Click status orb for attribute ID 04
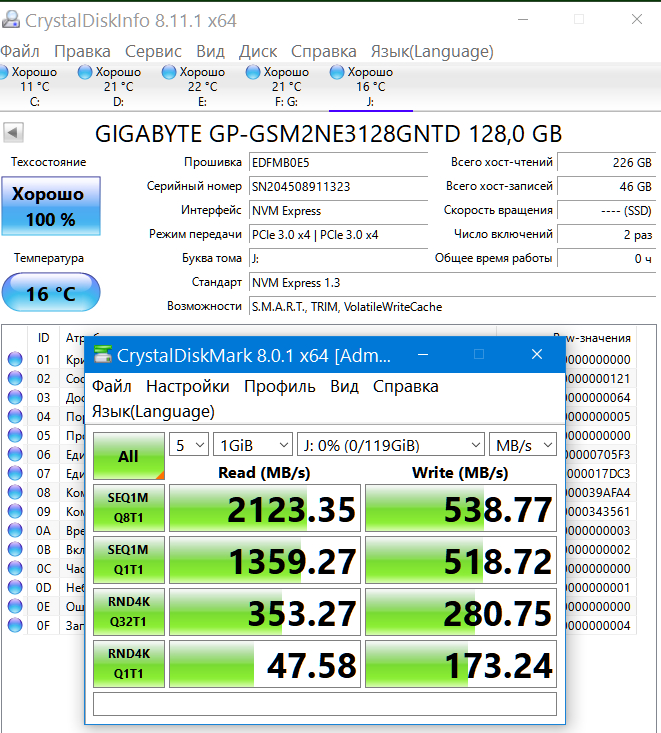The height and width of the screenshot is (733, 661). click(15, 416)
